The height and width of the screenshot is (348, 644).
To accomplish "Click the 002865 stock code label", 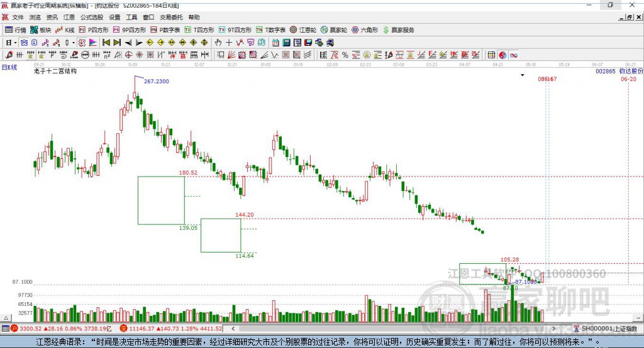I will click(x=606, y=72).
